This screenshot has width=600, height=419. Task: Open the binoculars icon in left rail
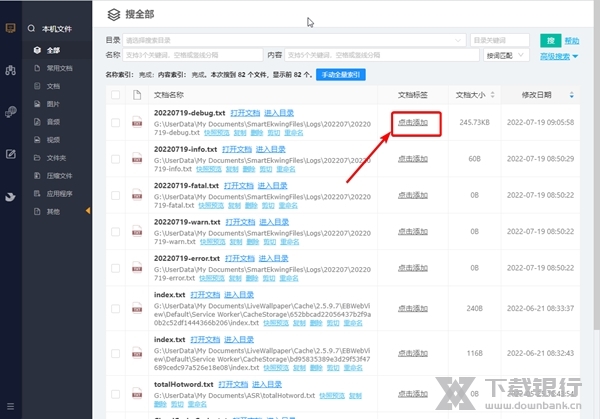tap(10, 70)
